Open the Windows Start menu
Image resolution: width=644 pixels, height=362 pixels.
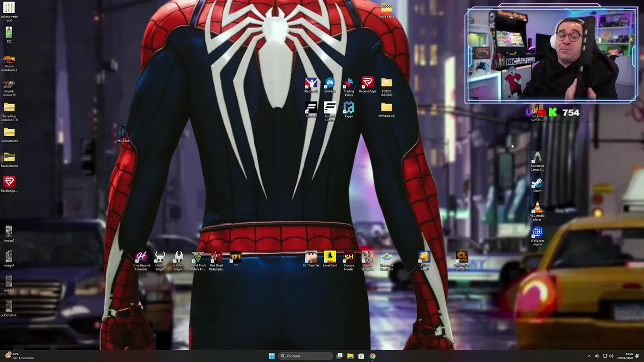click(x=272, y=356)
